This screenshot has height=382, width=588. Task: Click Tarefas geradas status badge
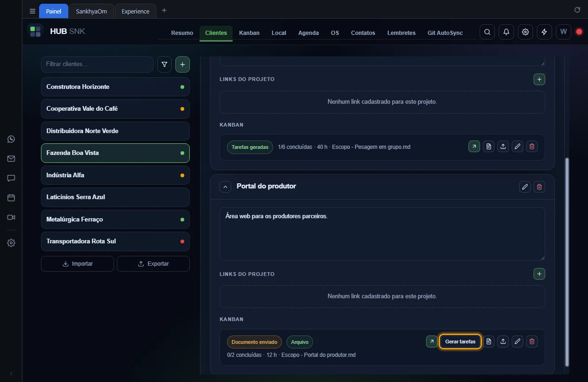(x=250, y=147)
